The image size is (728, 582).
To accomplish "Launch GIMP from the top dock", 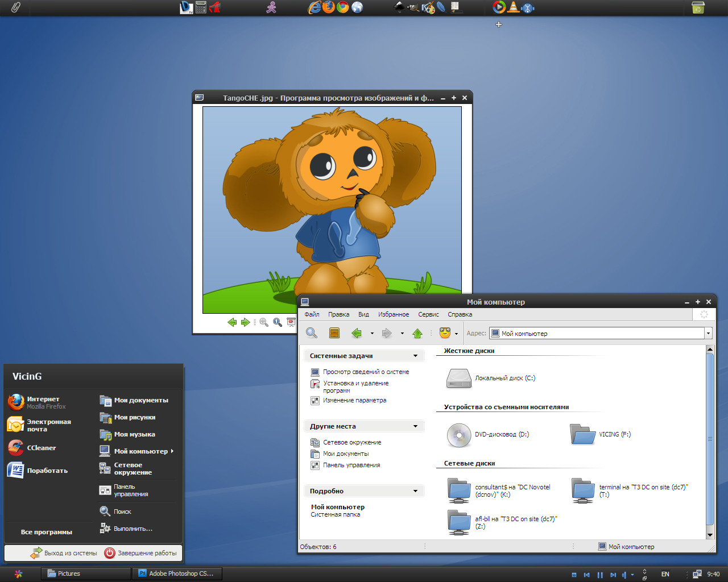I will click(x=413, y=7).
